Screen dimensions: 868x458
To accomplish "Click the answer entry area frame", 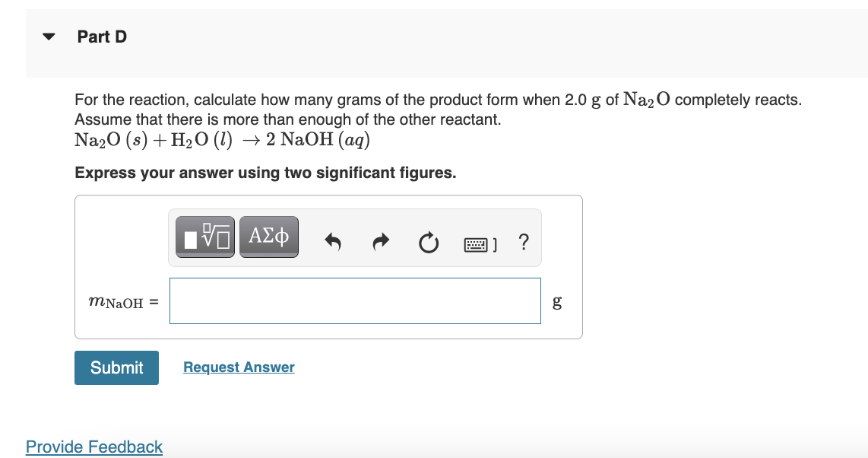I will 328,267.
